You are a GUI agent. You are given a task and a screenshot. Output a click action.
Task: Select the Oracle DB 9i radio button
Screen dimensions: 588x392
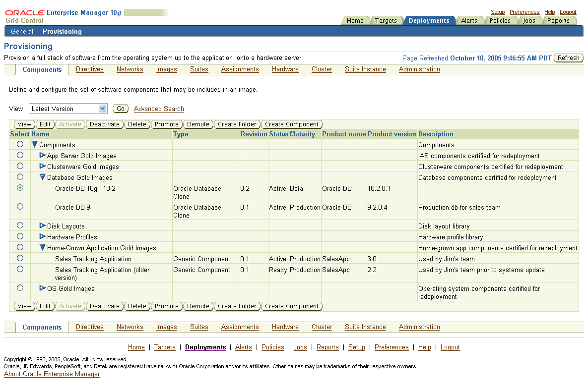tap(19, 207)
